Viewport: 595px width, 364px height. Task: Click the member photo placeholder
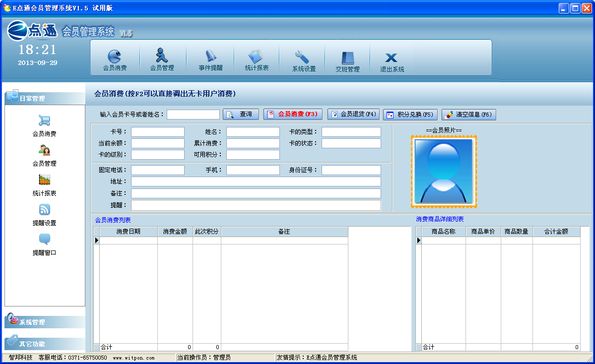(444, 172)
